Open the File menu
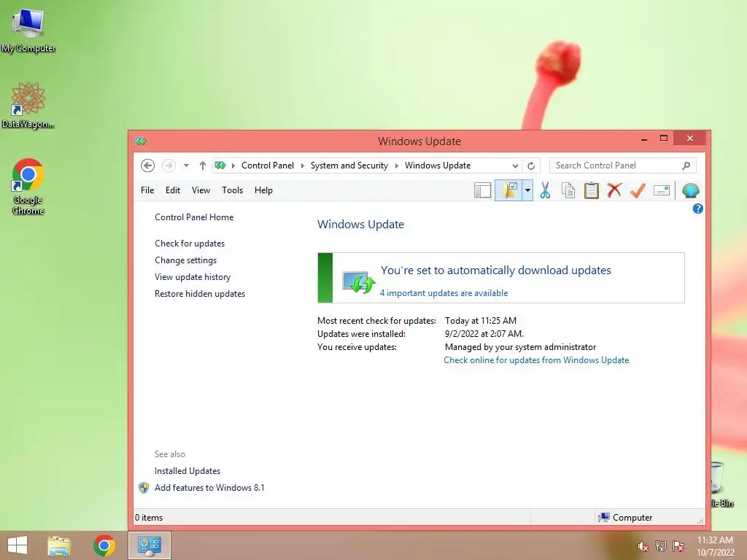The image size is (747, 560). pos(147,190)
